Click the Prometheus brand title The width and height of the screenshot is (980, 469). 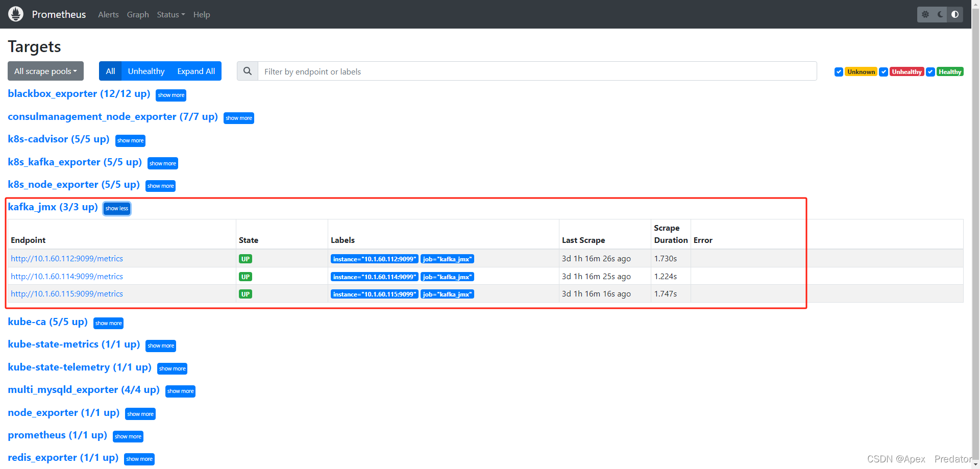(x=59, y=14)
